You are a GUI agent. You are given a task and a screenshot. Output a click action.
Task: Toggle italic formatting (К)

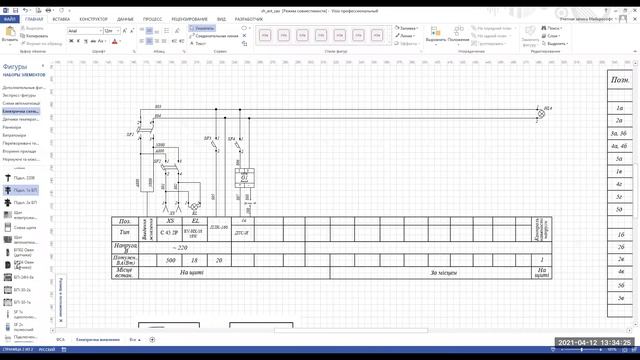click(x=78, y=41)
